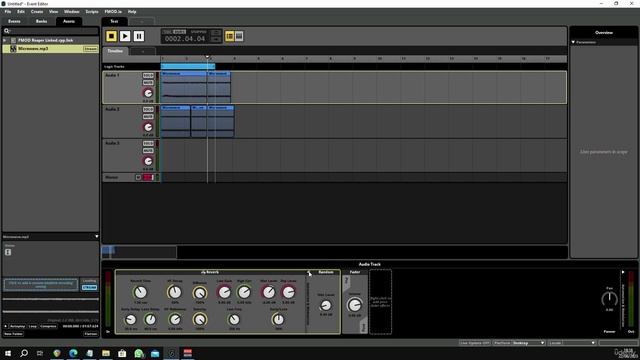Click the Fader volume knob
The width and height of the screenshot is (640, 360).
coord(354,305)
